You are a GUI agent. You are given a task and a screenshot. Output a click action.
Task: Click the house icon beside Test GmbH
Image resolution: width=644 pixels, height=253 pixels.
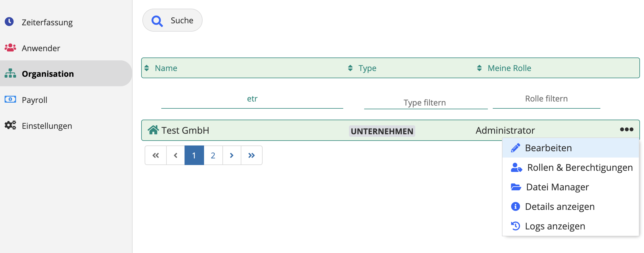coord(153,130)
